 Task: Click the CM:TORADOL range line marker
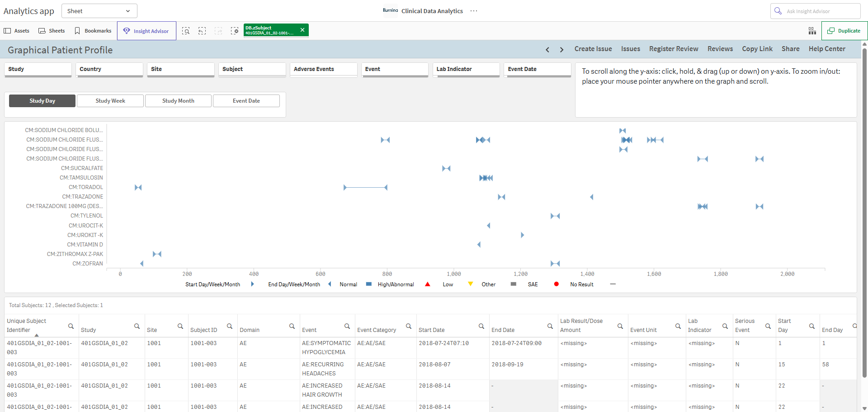coord(365,187)
